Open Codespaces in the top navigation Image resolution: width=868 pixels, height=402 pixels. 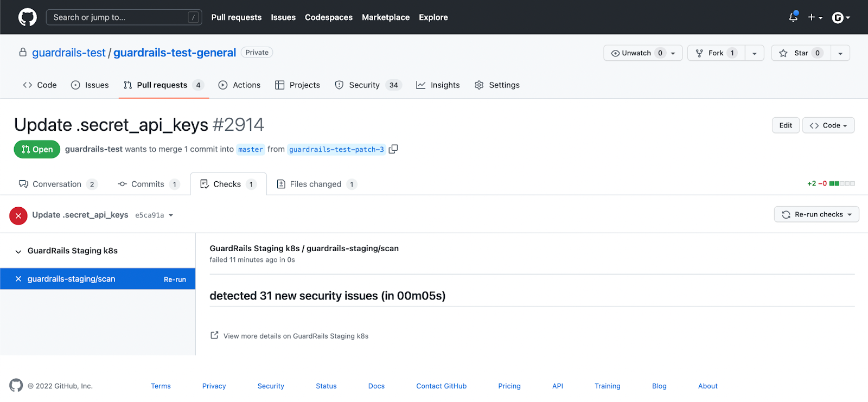[329, 17]
